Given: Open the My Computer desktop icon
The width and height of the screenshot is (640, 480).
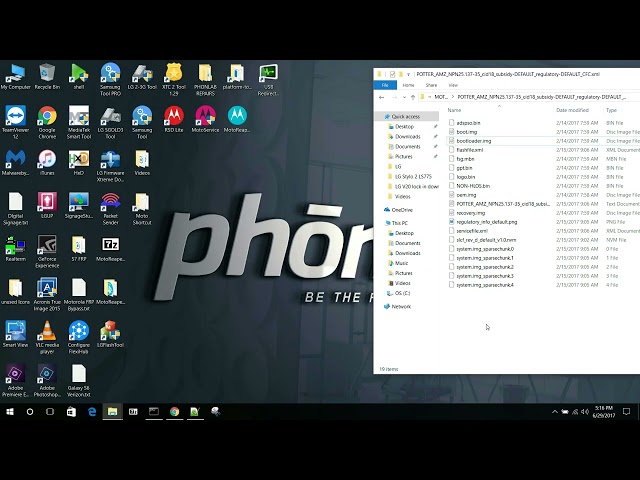Looking at the screenshot, I should pyautogui.click(x=16, y=77).
